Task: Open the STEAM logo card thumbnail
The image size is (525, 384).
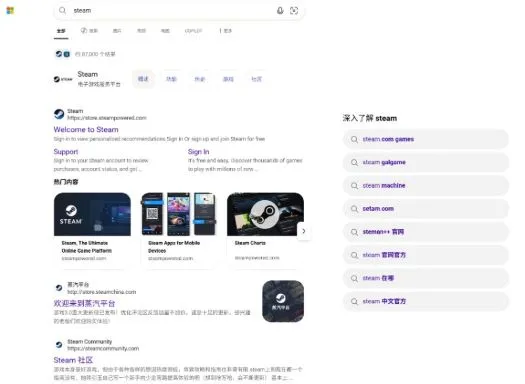Action: tap(92, 214)
